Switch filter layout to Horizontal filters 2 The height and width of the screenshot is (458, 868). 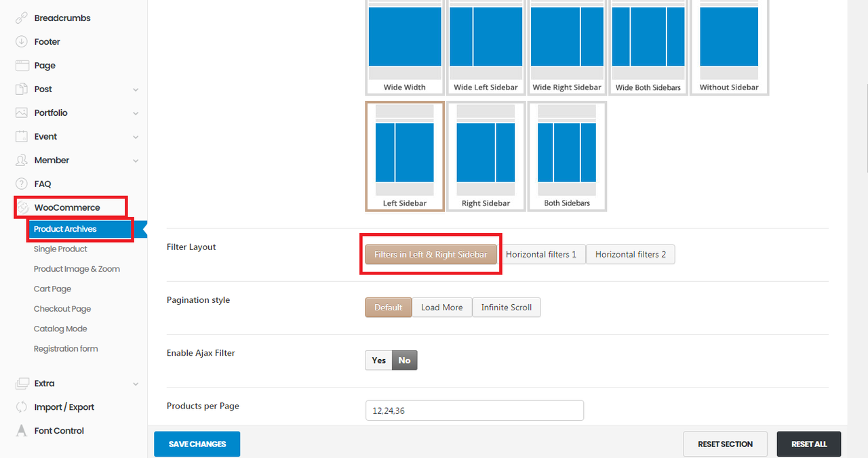[x=631, y=255]
